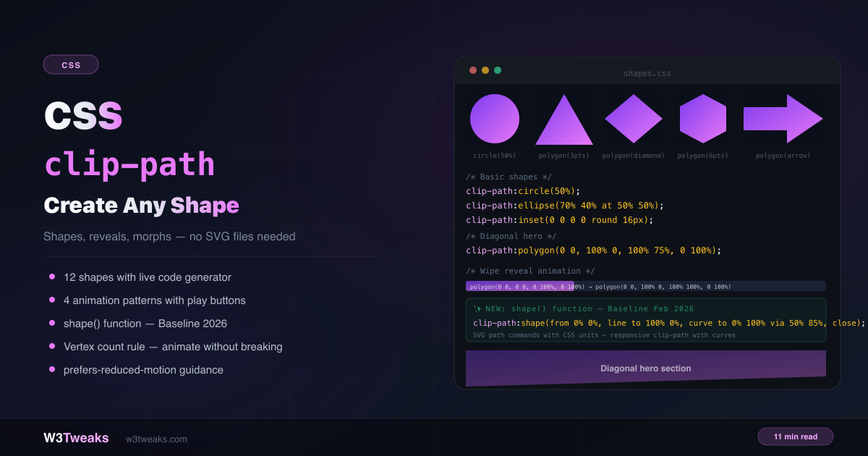Click the CSS category badge
This screenshot has width=868, height=456.
coord(71,64)
